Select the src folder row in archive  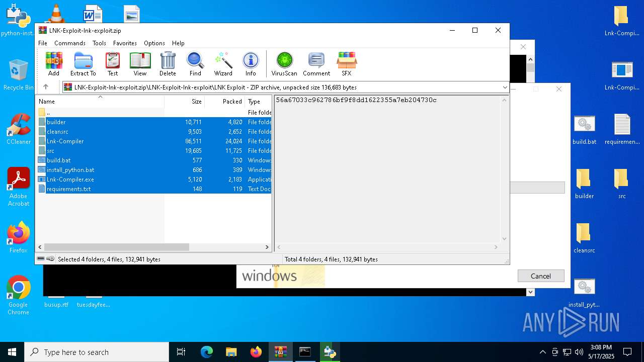(x=154, y=151)
